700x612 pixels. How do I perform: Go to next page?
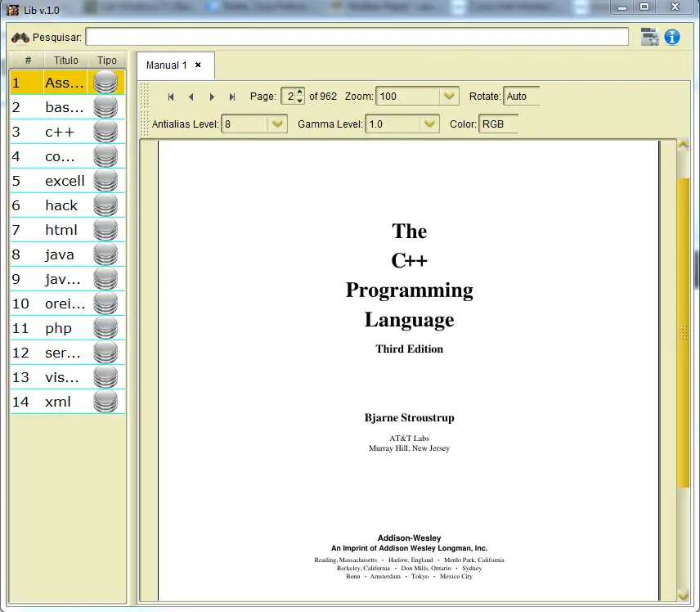(212, 97)
